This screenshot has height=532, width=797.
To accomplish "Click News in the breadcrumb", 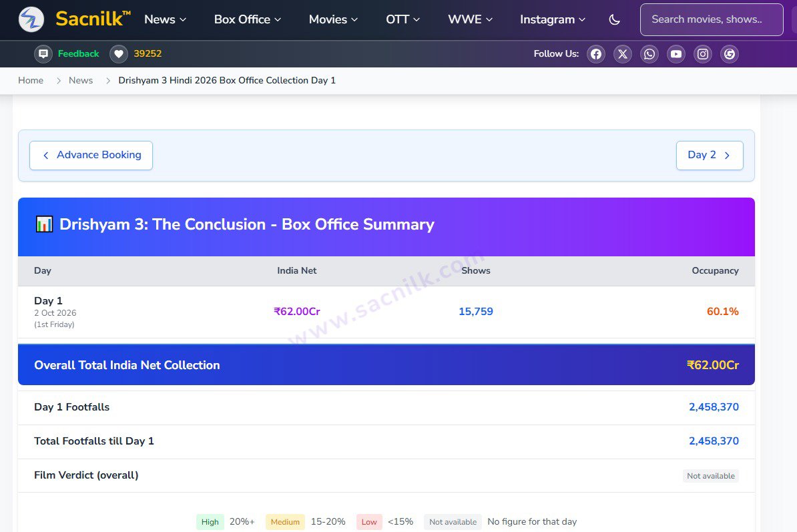I will [81, 80].
